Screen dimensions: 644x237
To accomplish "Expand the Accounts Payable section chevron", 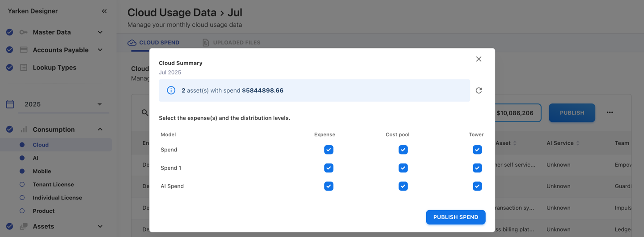I will click(x=100, y=50).
